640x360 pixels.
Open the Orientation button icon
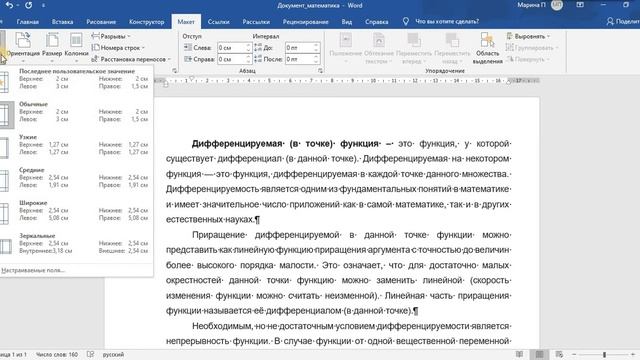(23, 40)
